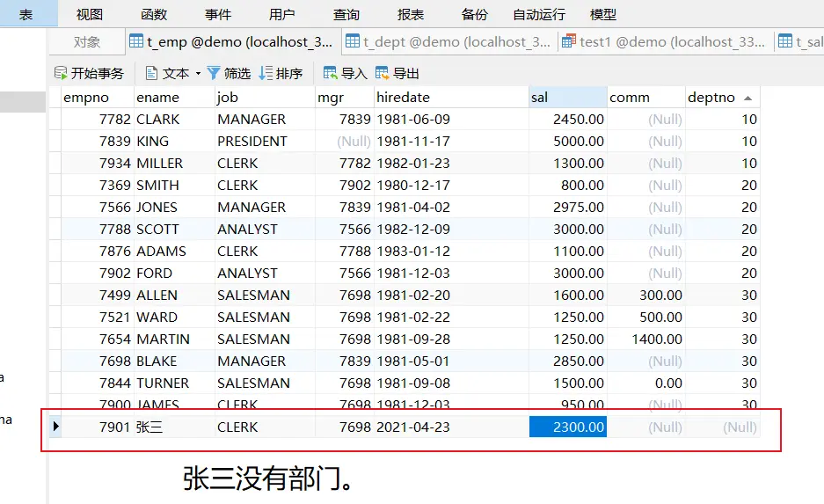824x504 pixels.
Task: Click the 导入 button label
Action: (x=354, y=74)
